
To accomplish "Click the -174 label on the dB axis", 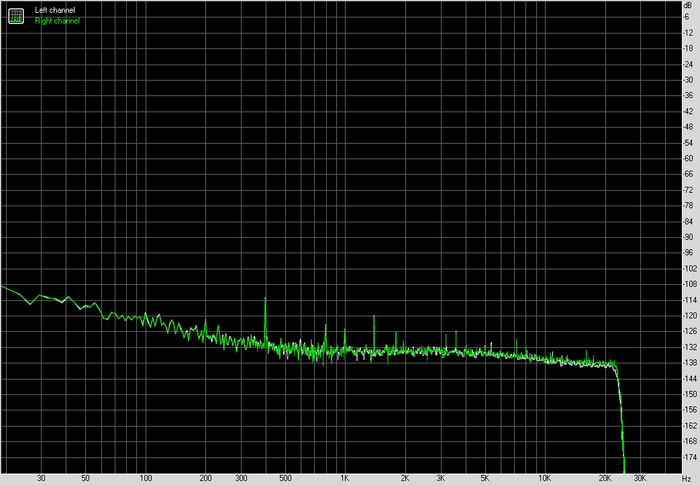I will click(x=688, y=456).
